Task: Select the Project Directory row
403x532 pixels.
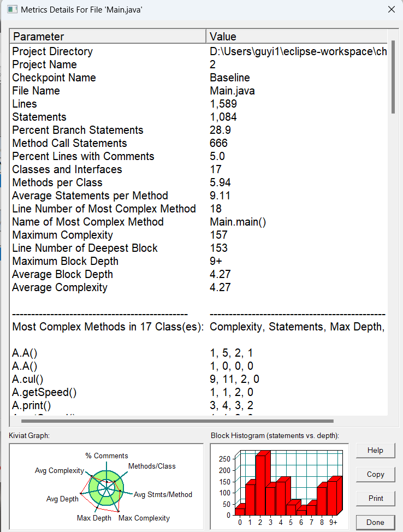Action: click(x=198, y=51)
